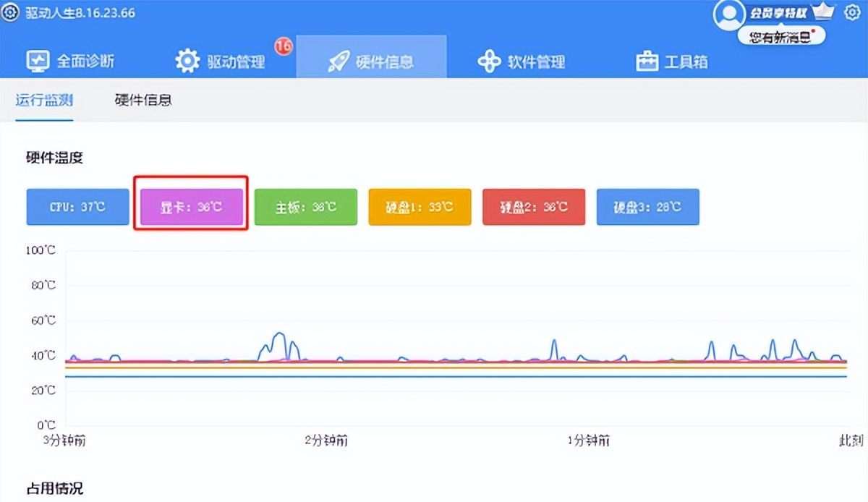Click the 此刻 time label

pyautogui.click(x=851, y=440)
